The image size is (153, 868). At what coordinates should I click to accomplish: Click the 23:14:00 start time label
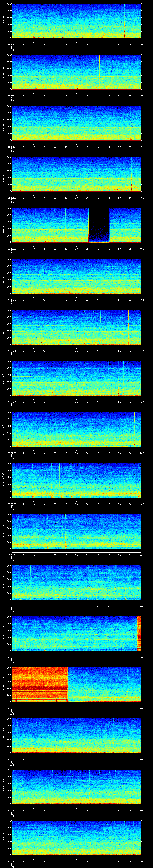point(12,44)
